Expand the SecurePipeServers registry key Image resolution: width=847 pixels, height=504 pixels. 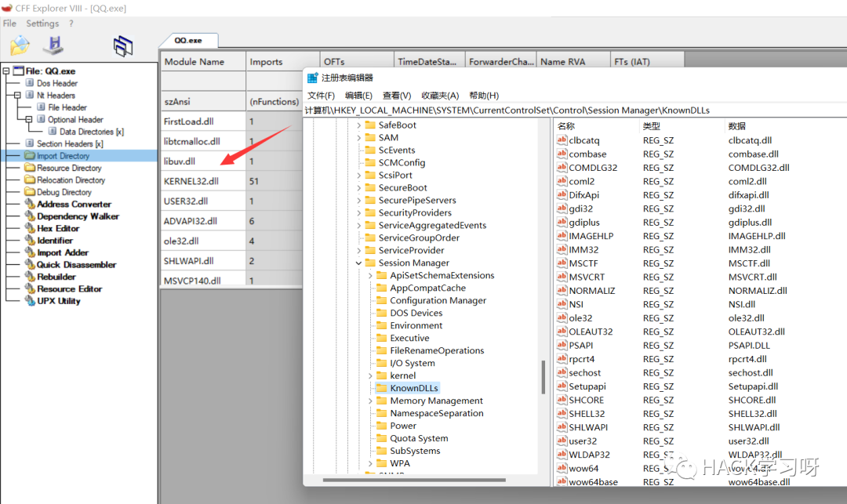(358, 200)
